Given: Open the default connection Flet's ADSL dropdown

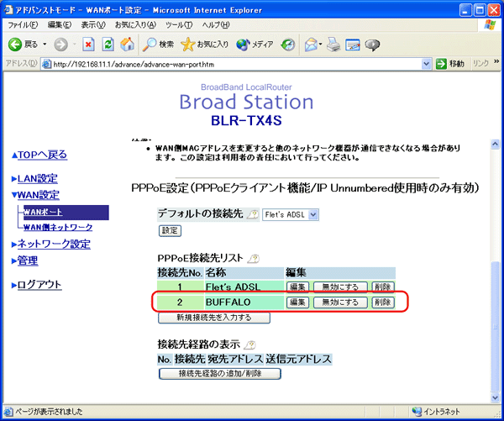Looking at the screenshot, I should pos(291,215).
